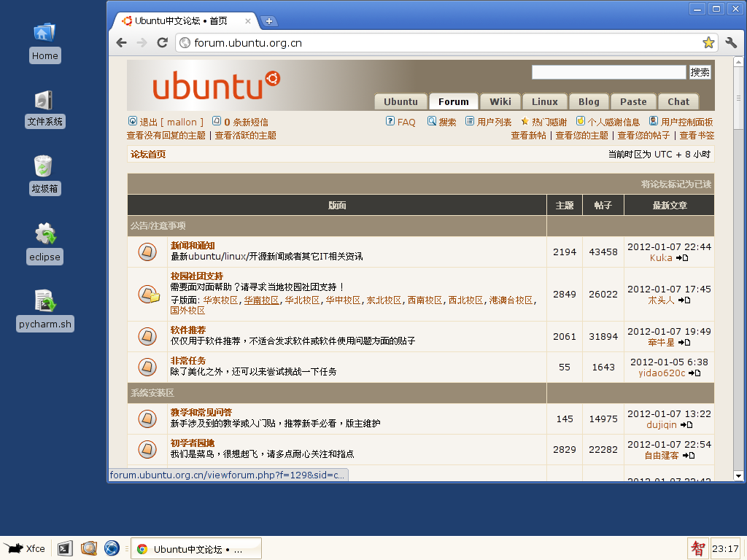Click the 初学者园地 forum status icon
This screenshot has width=747, height=560.
147,449
